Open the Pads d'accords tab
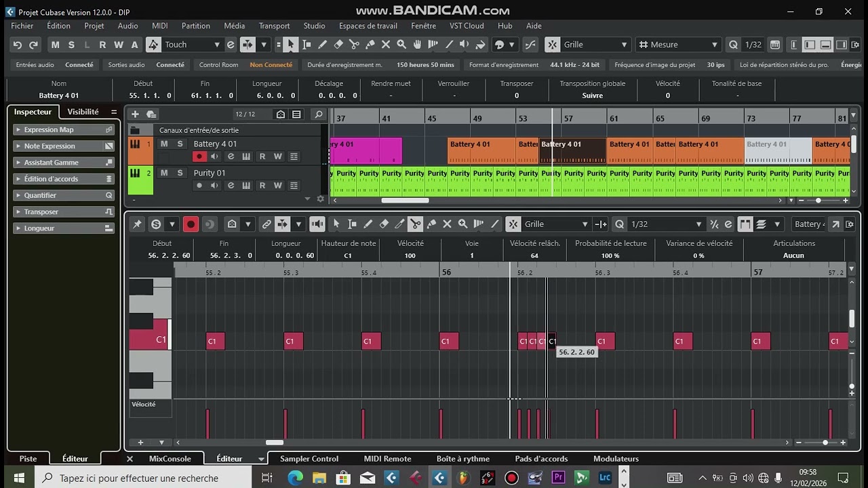Viewport: 868px width, 488px height. pos(541,459)
